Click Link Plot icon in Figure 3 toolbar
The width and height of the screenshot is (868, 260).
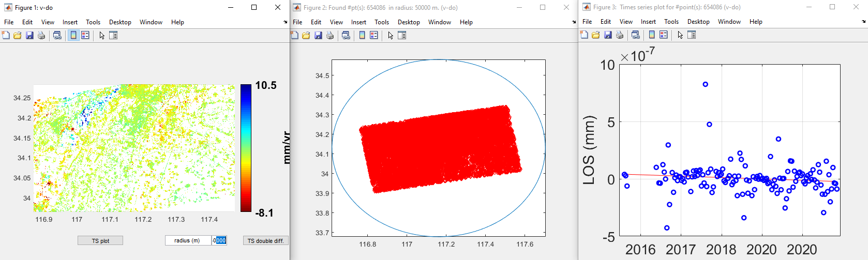coord(636,35)
